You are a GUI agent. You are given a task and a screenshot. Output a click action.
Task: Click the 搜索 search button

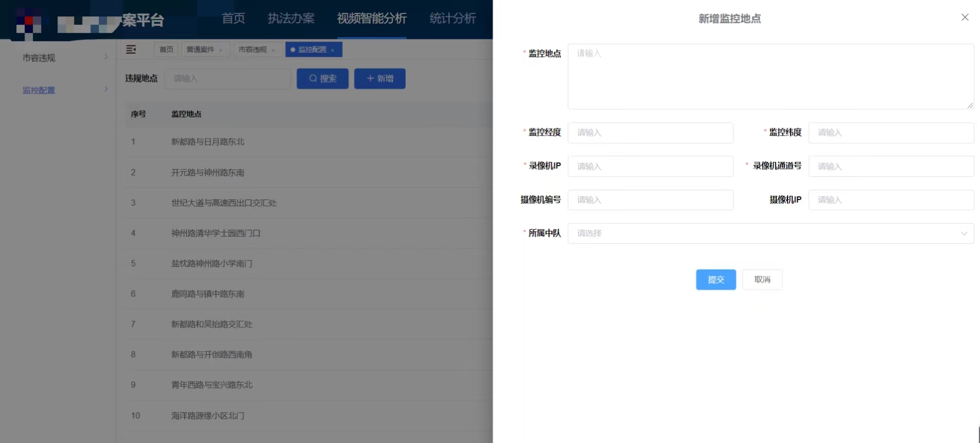[322, 79]
